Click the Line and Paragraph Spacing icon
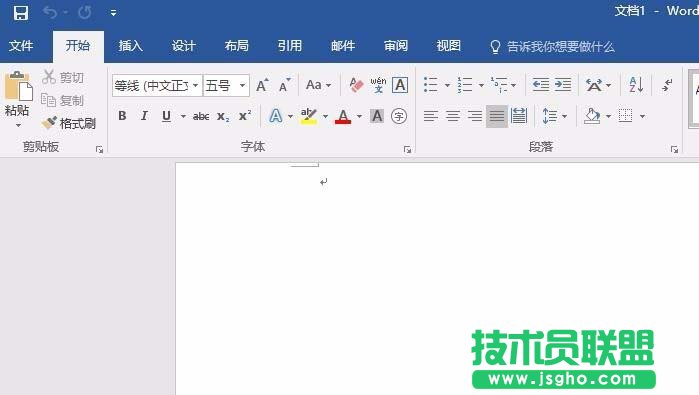 (550, 116)
